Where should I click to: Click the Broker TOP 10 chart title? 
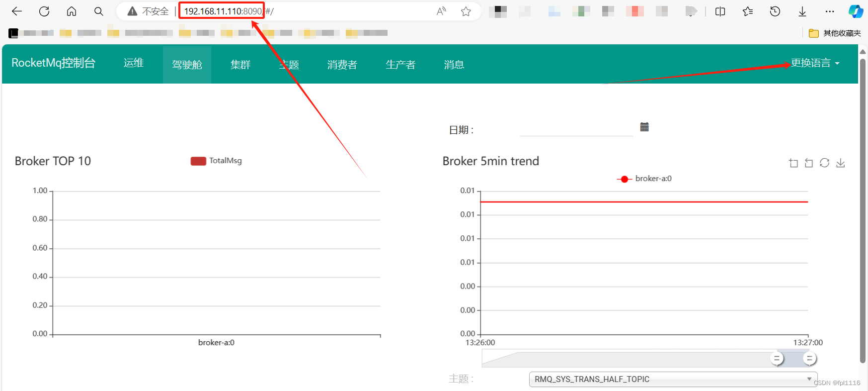click(x=53, y=161)
